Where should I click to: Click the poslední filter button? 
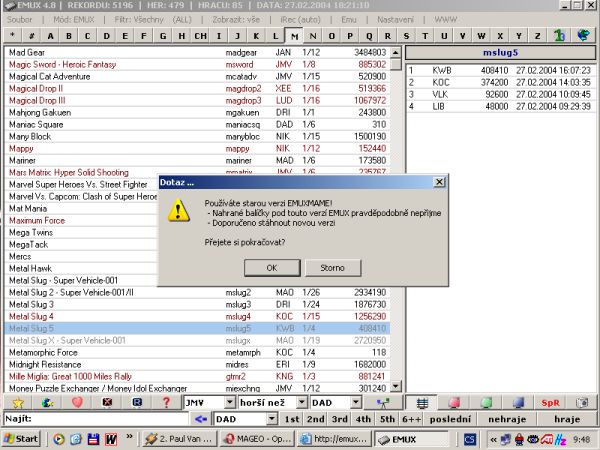(450, 419)
